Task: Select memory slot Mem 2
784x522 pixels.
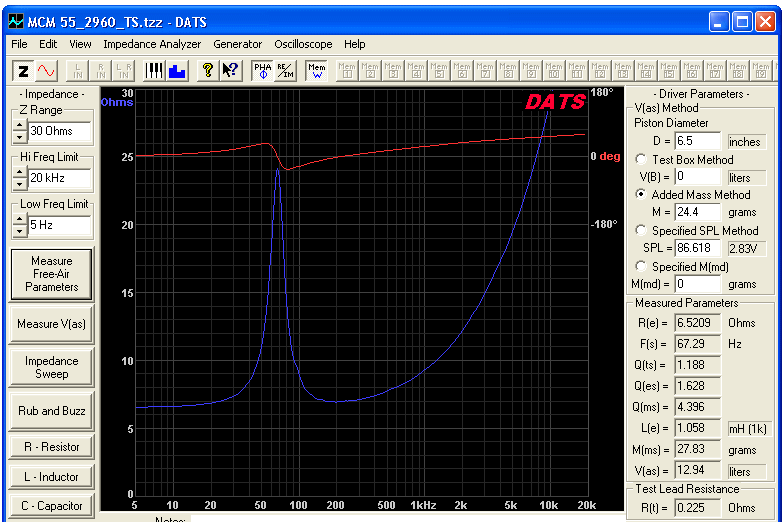Action: [370, 71]
